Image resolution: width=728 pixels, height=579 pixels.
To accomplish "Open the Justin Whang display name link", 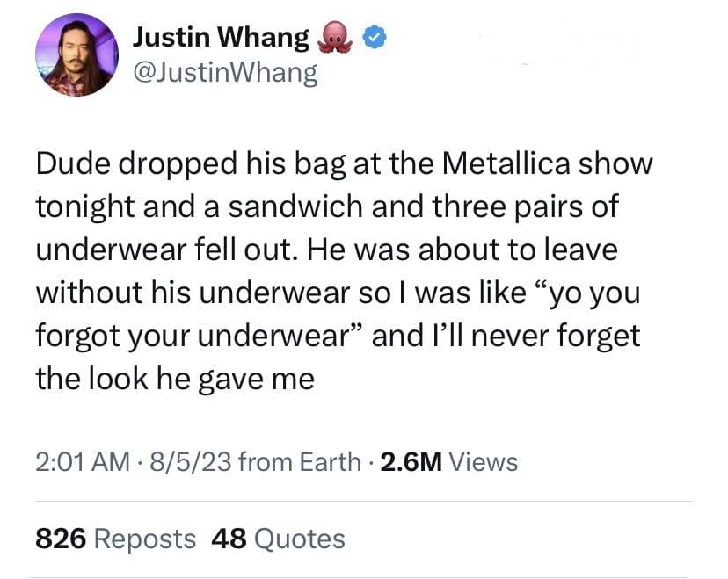I will [221, 39].
